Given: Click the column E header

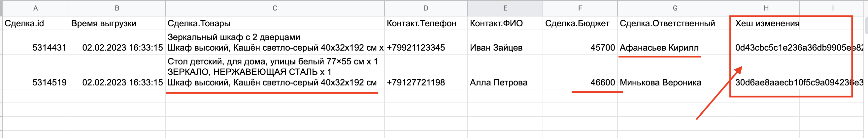Looking at the screenshot, I should click(505, 8).
